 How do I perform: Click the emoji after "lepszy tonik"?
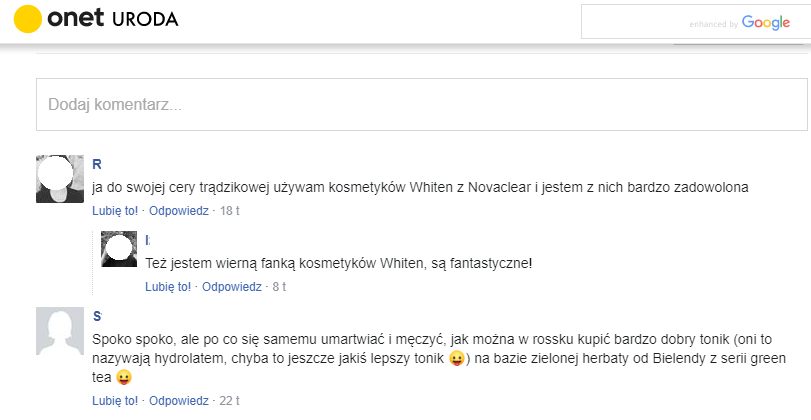click(456, 358)
